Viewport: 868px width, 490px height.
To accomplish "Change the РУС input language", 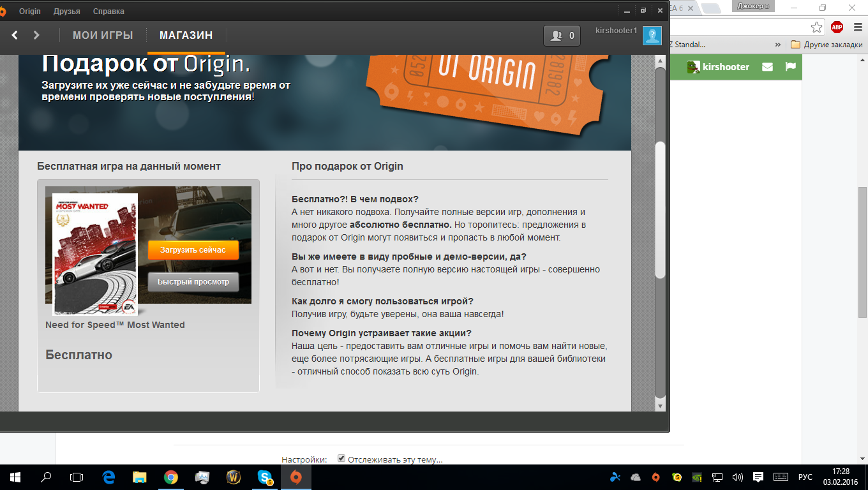I will (805, 477).
